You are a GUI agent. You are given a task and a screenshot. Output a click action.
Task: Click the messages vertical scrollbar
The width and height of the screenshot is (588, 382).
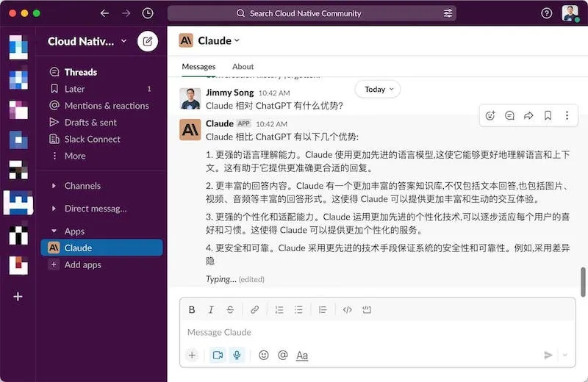point(583,282)
